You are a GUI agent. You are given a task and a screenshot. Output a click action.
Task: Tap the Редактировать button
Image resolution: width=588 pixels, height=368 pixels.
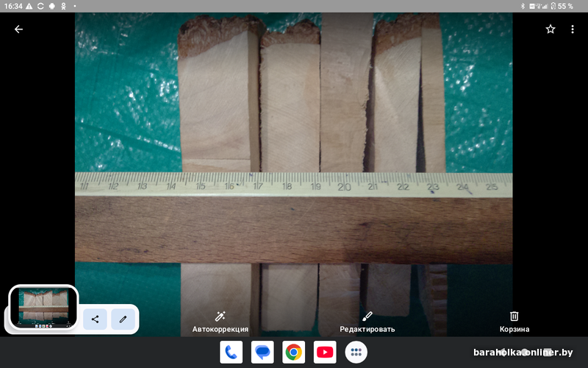pos(367,322)
